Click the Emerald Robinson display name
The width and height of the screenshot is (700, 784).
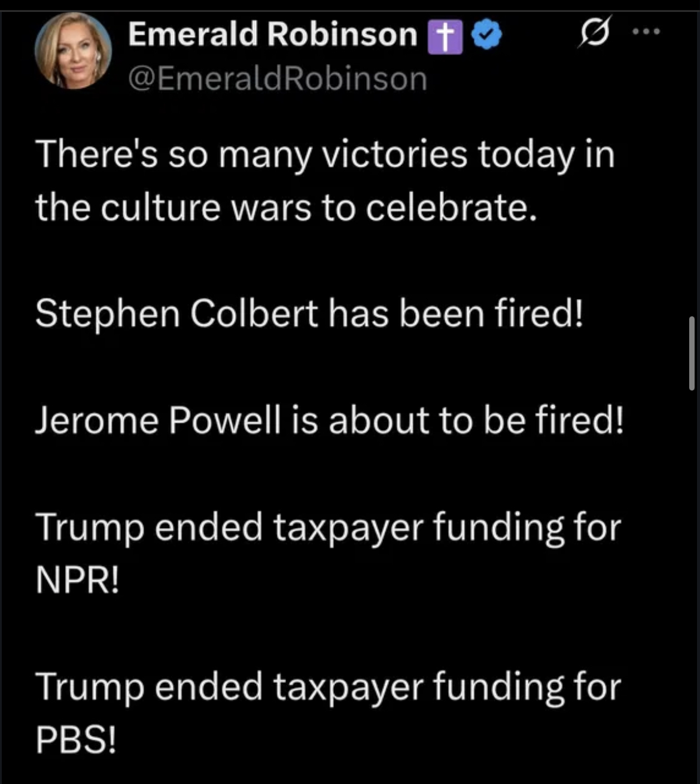click(x=272, y=34)
